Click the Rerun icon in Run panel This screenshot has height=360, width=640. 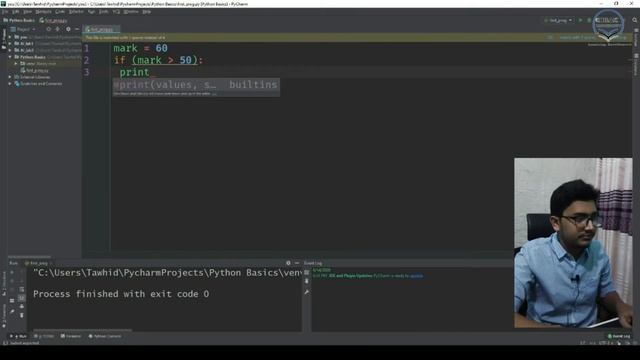point(12,272)
